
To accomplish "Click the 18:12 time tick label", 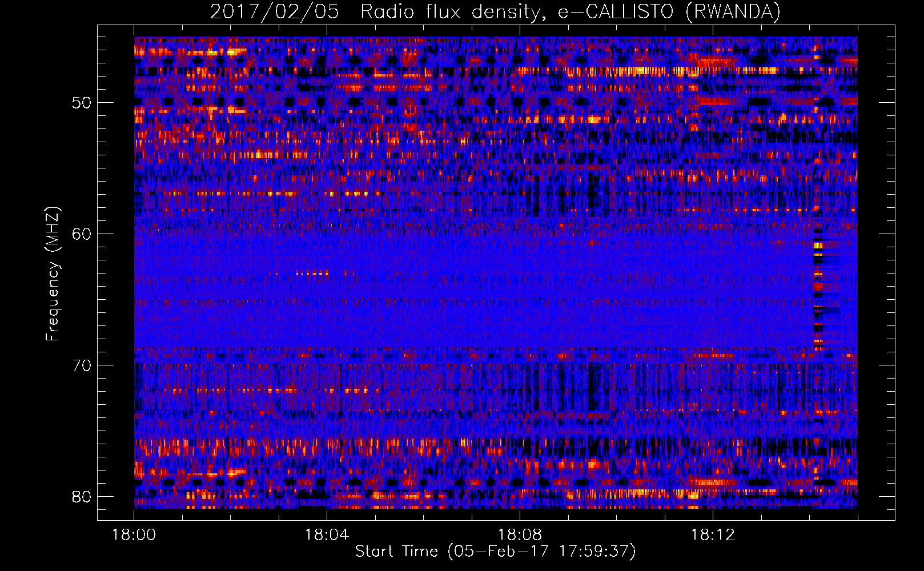I will [713, 535].
